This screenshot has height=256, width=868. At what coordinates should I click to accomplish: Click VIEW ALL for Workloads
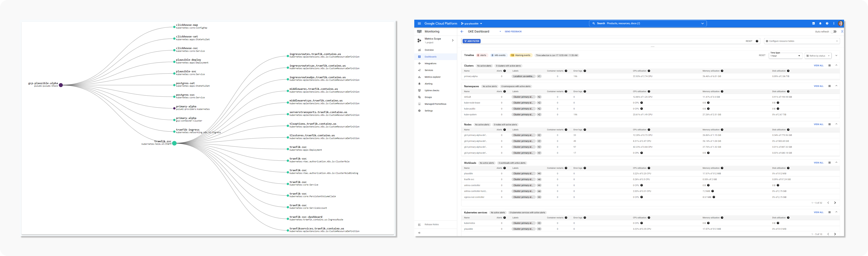click(818, 163)
